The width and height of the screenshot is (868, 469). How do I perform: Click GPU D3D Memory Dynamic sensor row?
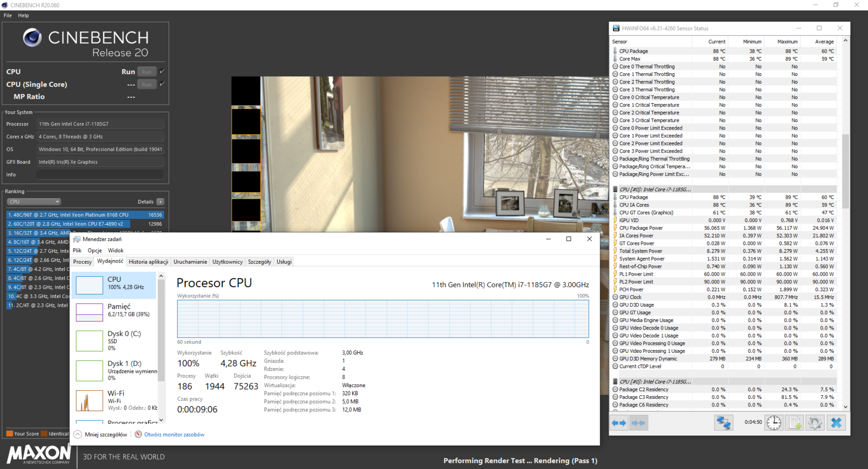coord(724,358)
